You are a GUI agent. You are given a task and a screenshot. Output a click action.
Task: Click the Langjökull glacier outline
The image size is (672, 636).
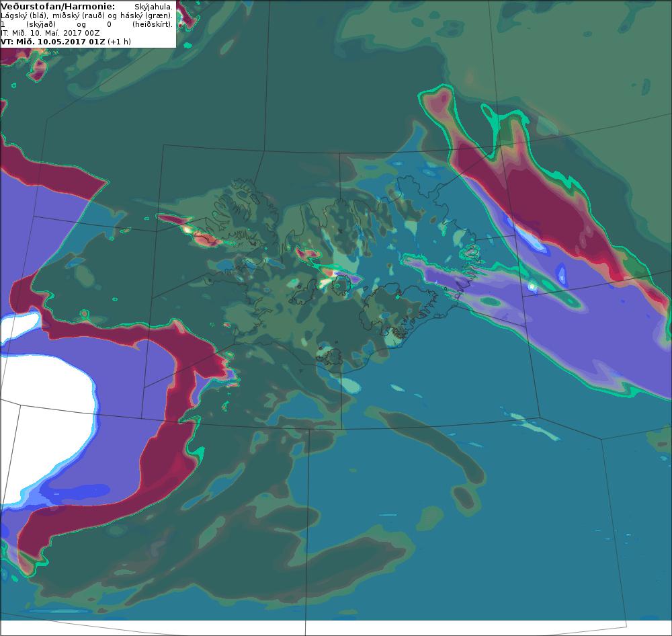coord(306,292)
